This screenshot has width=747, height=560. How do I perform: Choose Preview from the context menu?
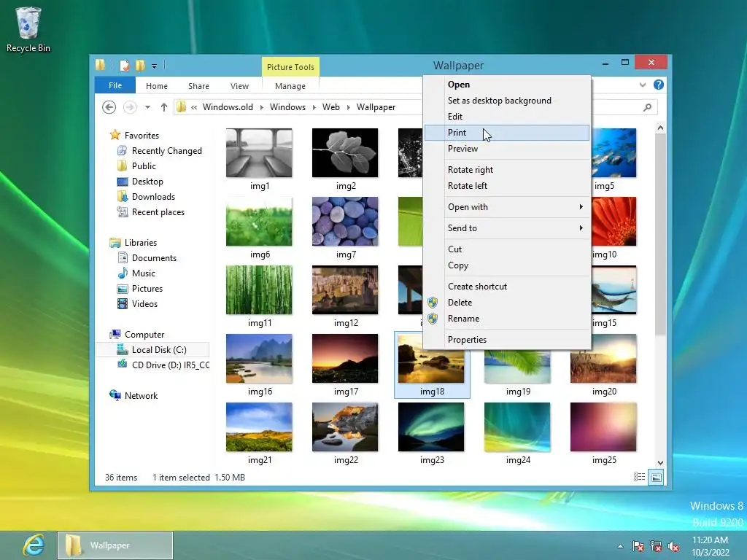point(506,149)
